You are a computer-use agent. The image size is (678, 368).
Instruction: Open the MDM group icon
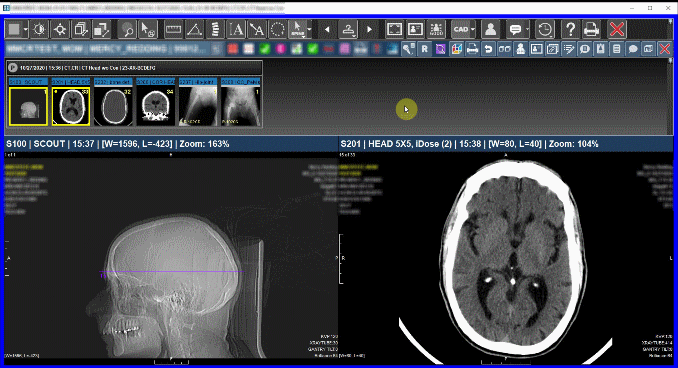click(x=436, y=29)
